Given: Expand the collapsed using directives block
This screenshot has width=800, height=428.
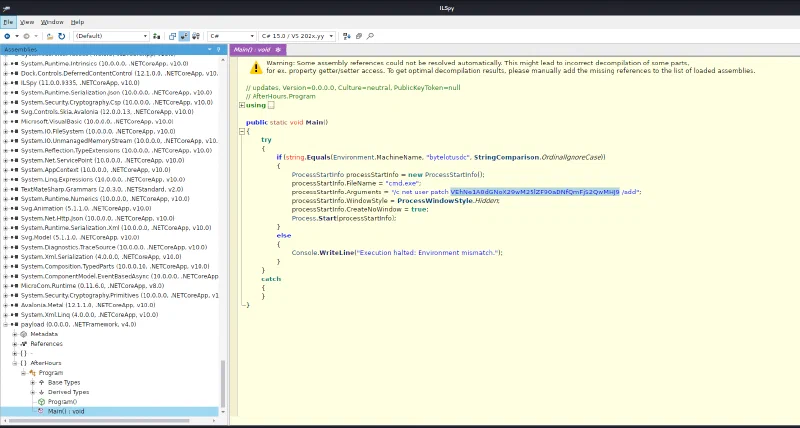Looking at the screenshot, I should coord(242,105).
